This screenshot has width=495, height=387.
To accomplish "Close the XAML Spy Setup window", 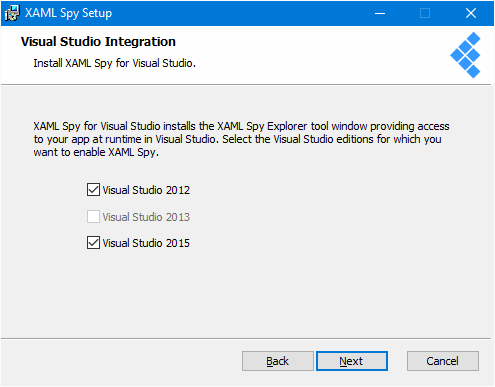I will (x=471, y=13).
